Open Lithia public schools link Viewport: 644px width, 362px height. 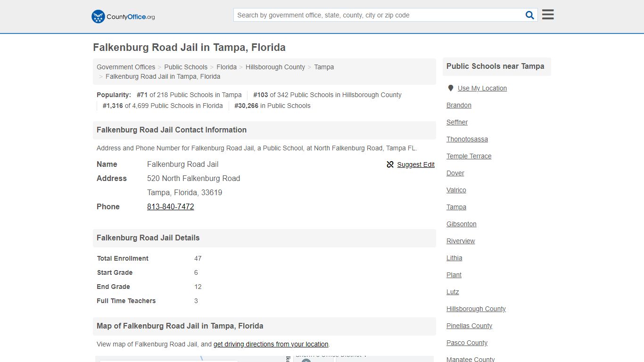[454, 258]
